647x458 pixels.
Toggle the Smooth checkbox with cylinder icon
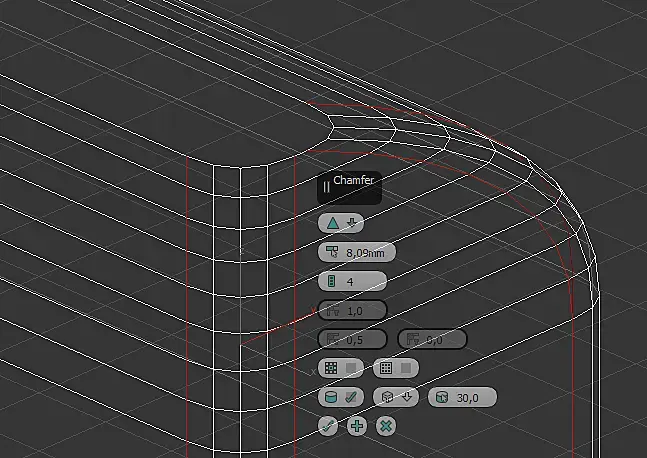(x=341, y=397)
